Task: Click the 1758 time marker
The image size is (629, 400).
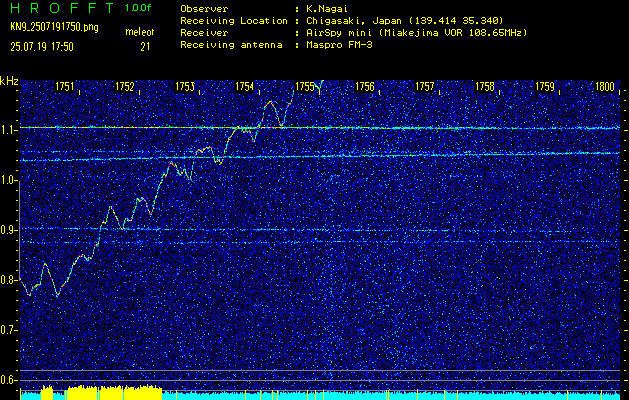Action: pyautogui.click(x=485, y=86)
